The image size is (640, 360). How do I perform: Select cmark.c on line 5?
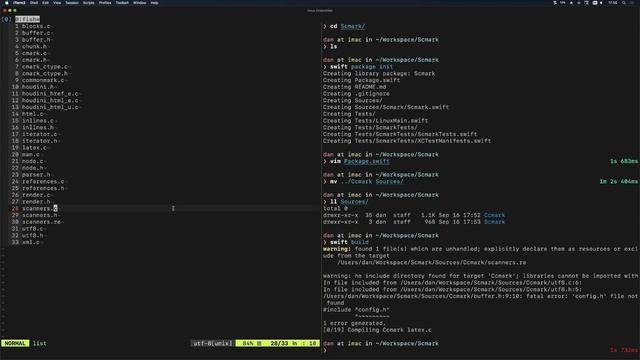(34, 53)
